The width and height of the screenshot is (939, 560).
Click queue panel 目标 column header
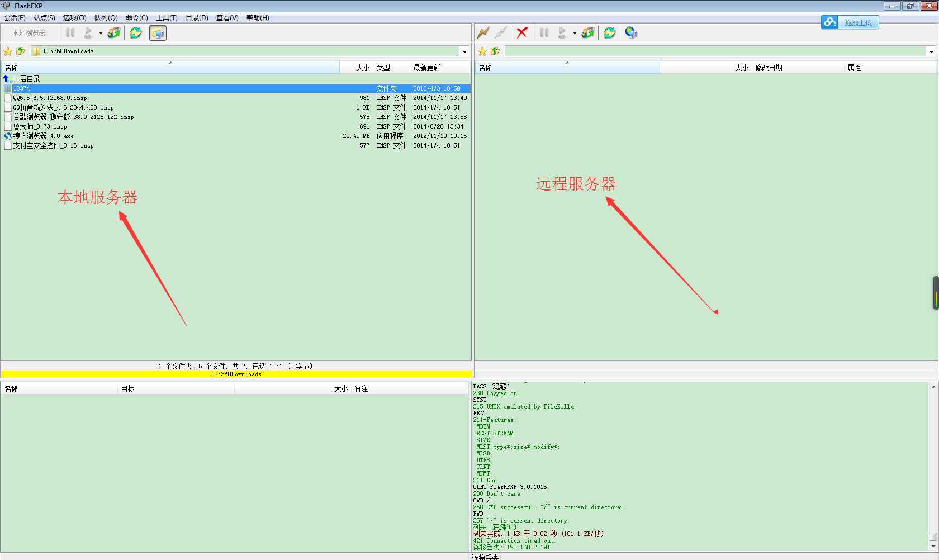point(177,388)
